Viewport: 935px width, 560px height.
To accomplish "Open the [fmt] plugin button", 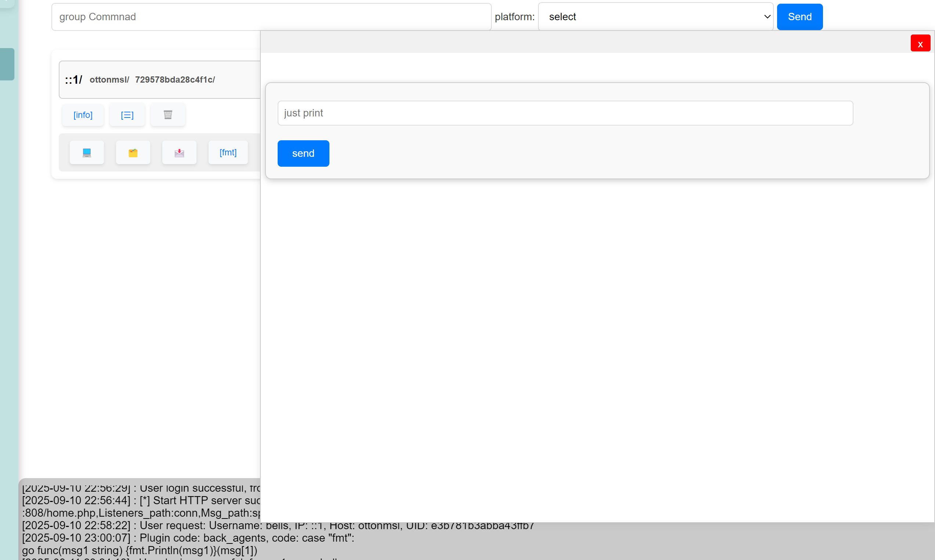I will pyautogui.click(x=228, y=152).
